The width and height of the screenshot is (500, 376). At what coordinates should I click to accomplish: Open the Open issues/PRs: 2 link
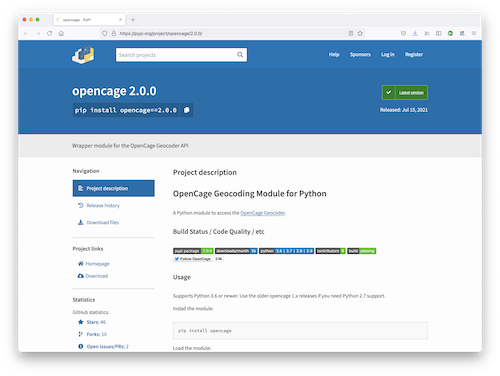pyautogui.click(x=107, y=346)
